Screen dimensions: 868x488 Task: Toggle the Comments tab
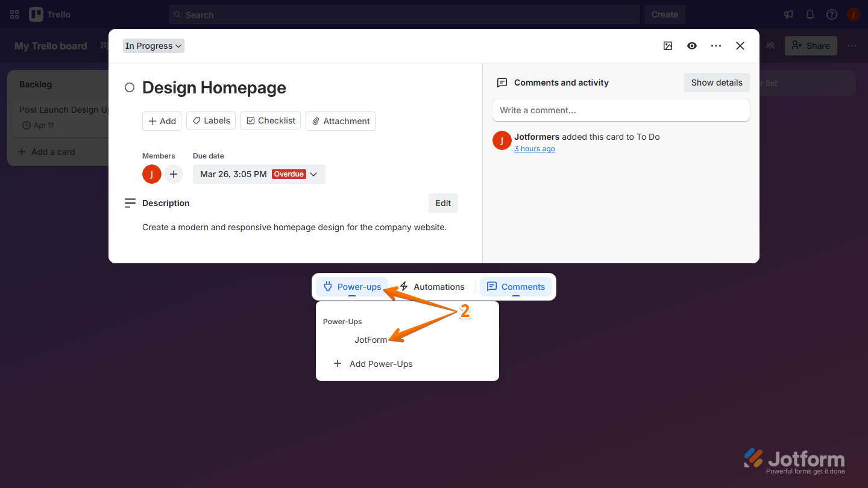pyautogui.click(x=516, y=287)
